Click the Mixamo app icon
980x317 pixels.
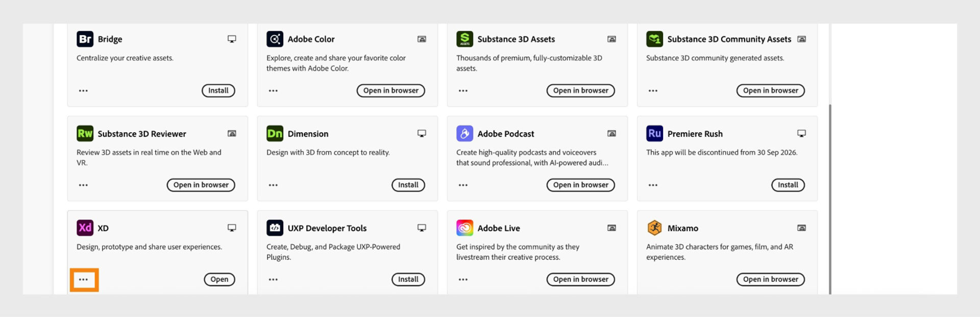(654, 228)
